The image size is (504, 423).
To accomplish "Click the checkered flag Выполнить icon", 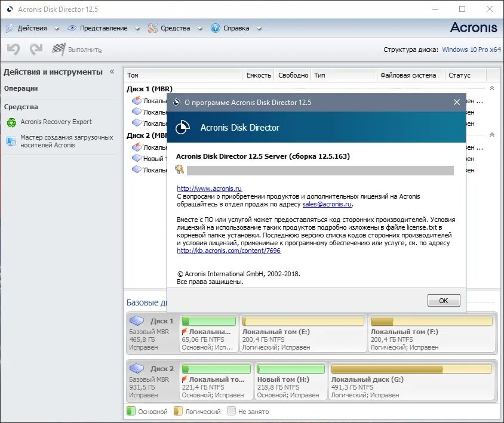I will (x=59, y=49).
